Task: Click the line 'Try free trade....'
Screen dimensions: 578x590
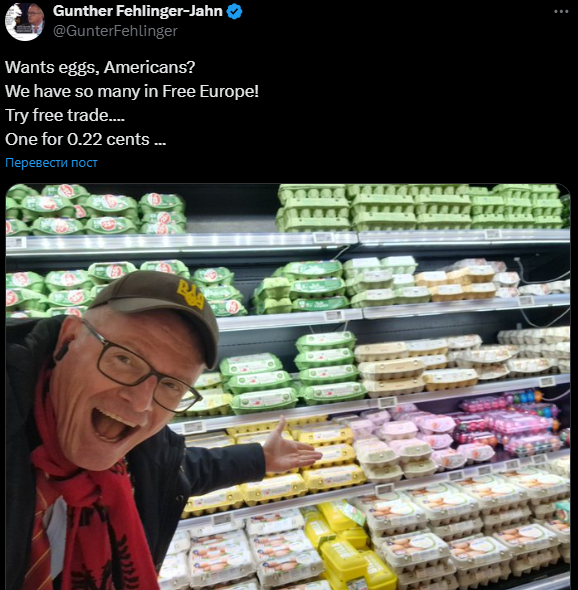Action: tap(65, 115)
